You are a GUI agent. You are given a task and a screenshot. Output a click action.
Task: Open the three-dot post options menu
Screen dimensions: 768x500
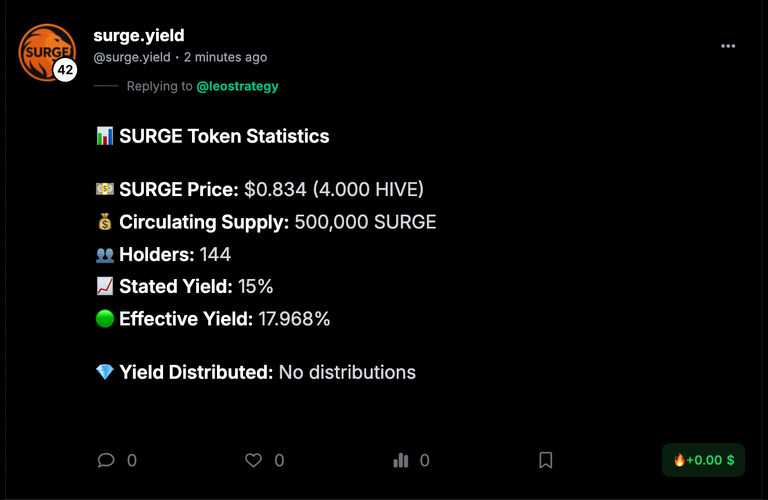(728, 46)
